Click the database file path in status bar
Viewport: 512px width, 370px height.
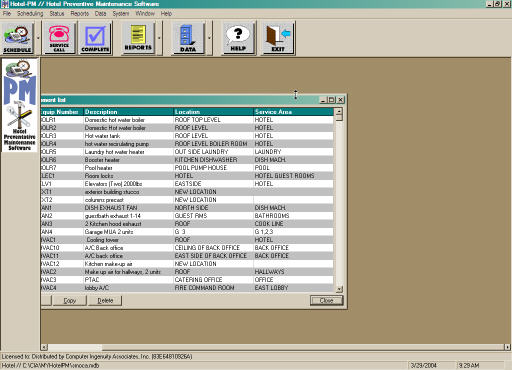coord(51,365)
